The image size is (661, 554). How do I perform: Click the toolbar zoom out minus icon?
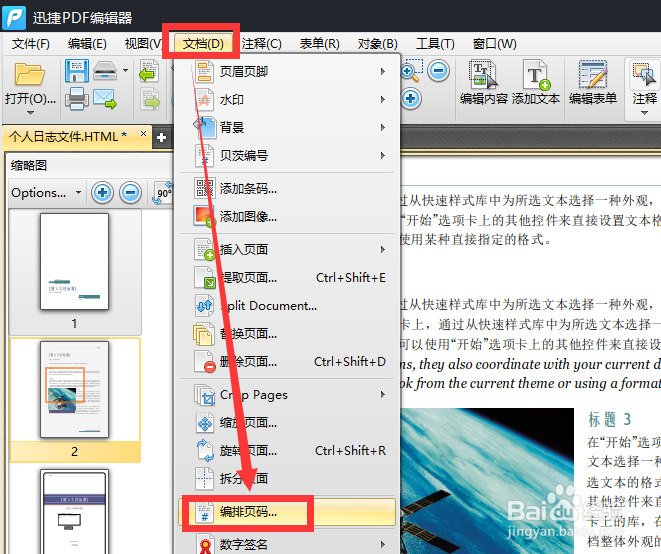(438, 70)
